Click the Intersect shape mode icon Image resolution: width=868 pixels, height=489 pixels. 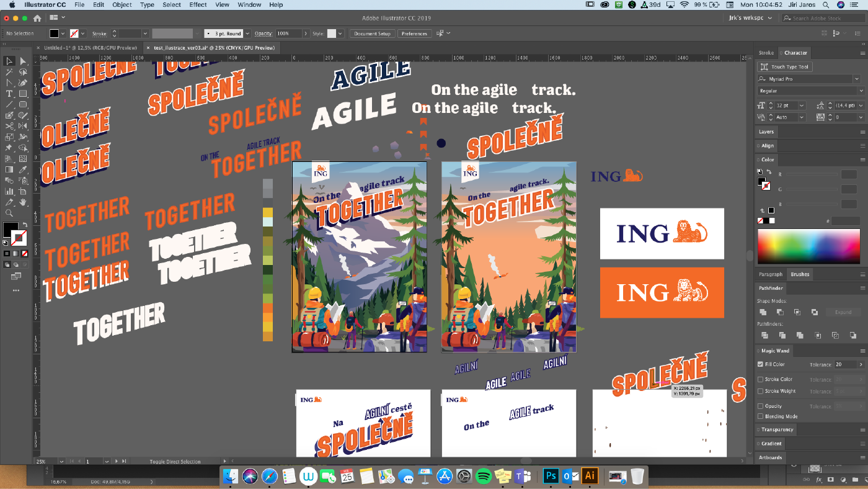point(797,312)
